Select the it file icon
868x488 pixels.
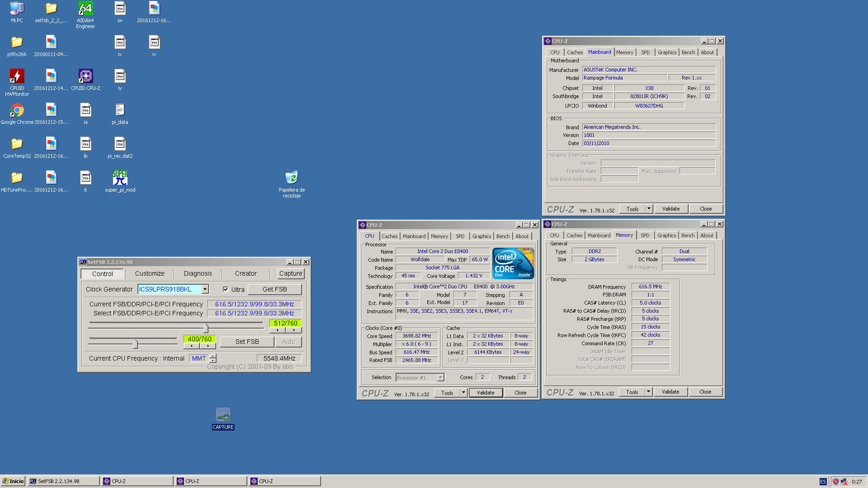[x=85, y=182]
